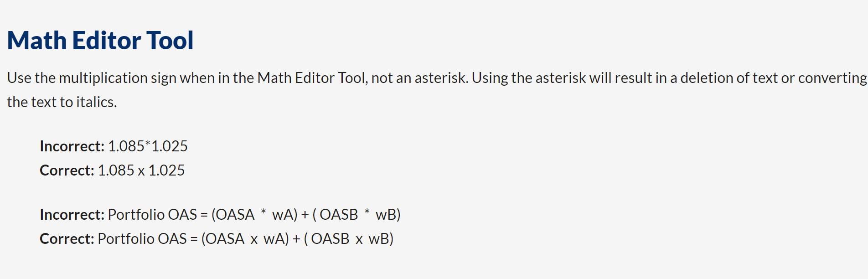
Task: Click the number 1.085 in the first Correct example
Action: coord(116,170)
